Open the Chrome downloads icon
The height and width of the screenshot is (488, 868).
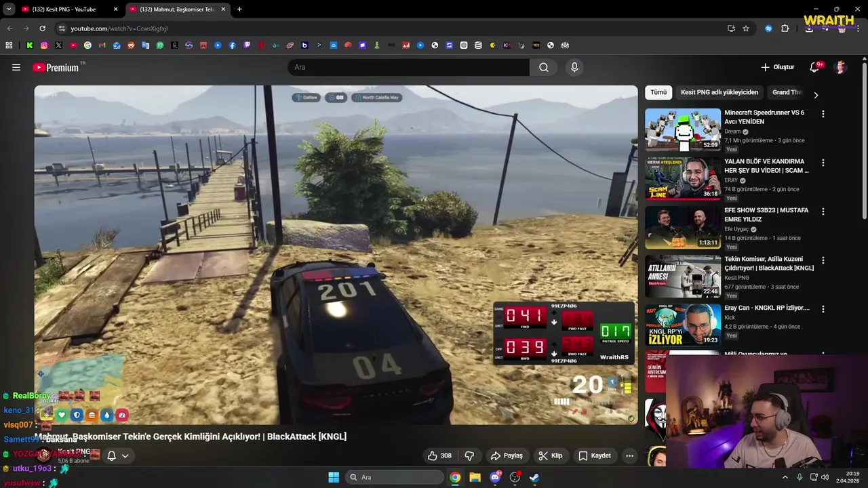coord(809,28)
